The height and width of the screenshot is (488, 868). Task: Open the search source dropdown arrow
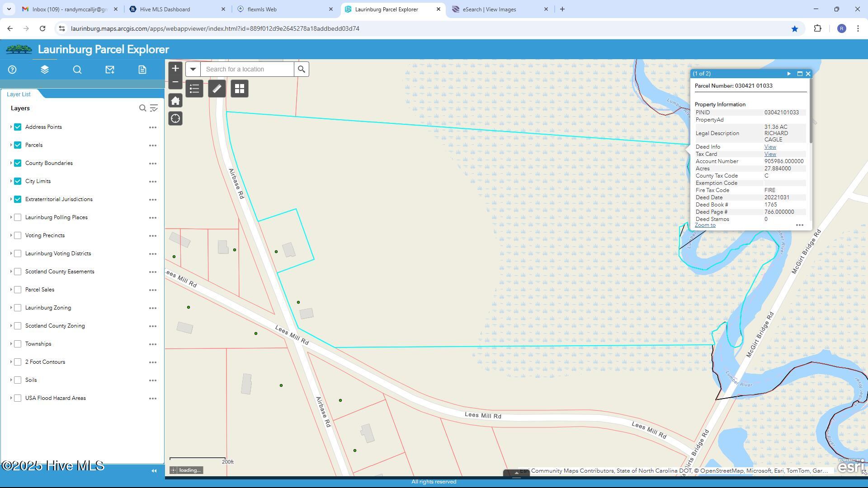coord(193,69)
